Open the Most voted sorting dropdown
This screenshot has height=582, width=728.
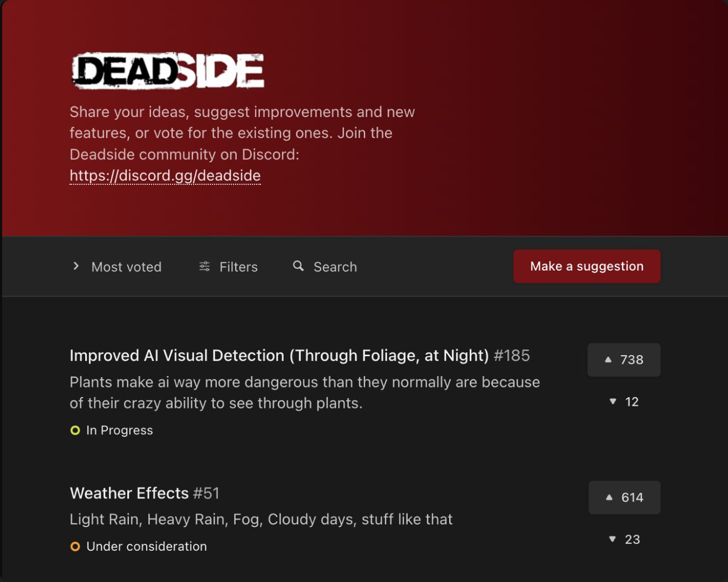[117, 267]
